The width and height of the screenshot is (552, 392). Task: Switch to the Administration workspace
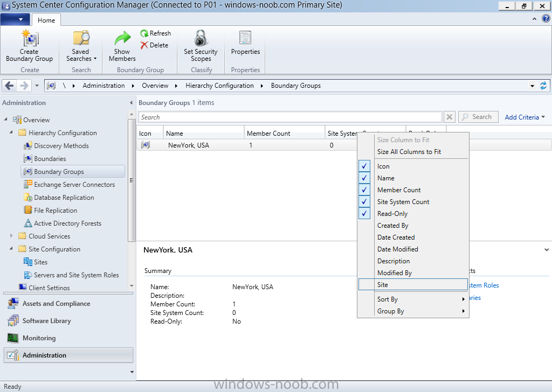[68, 355]
